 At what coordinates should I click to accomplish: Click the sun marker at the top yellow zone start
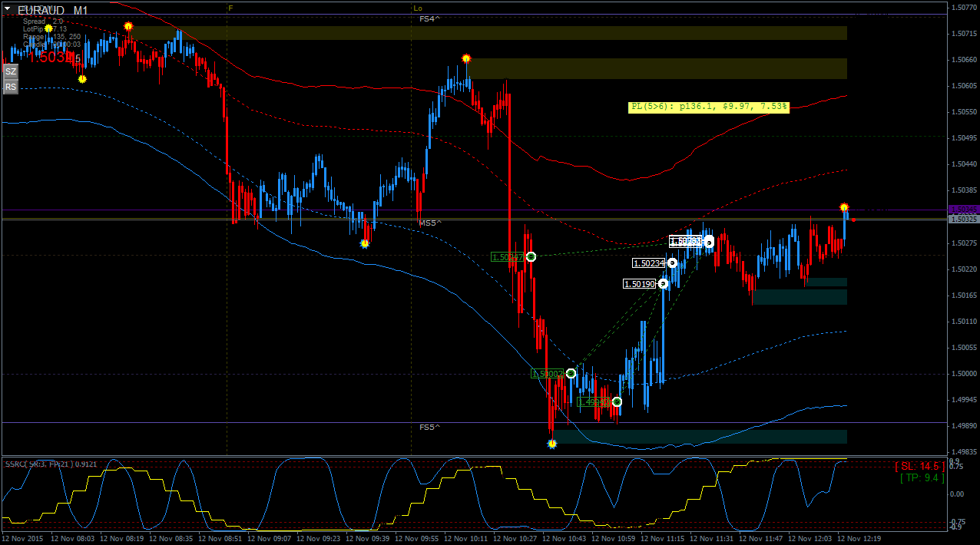tap(128, 26)
